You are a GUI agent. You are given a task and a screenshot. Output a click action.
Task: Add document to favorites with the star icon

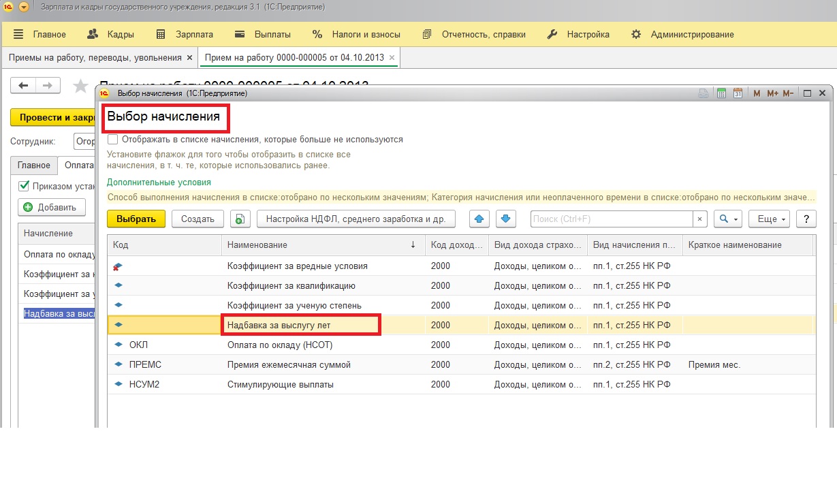coord(80,86)
